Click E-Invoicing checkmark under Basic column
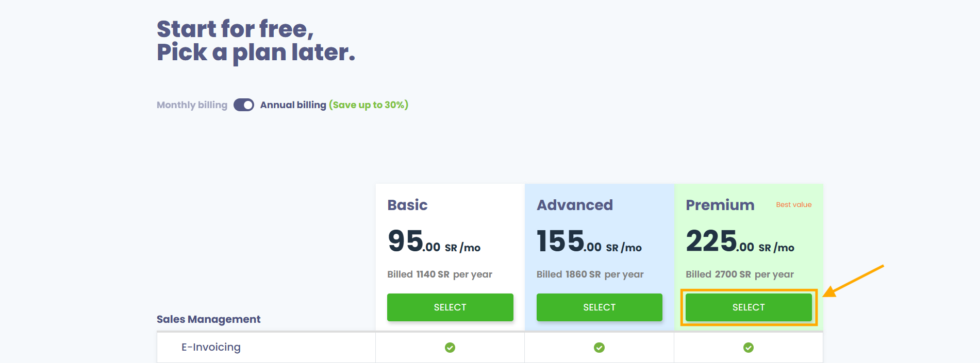This screenshot has height=363, width=980. coord(450,348)
